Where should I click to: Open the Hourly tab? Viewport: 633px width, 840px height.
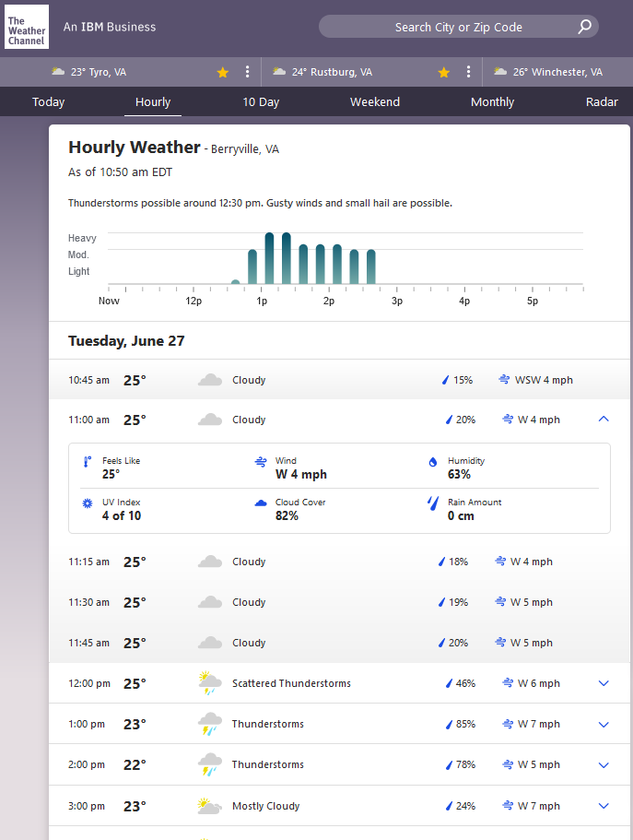click(x=153, y=101)
